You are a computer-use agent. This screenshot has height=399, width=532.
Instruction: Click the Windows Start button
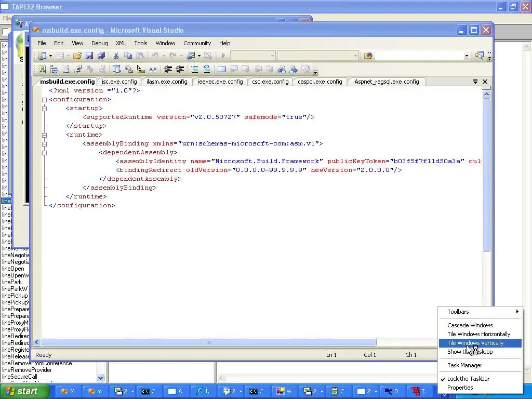(24, 391)
